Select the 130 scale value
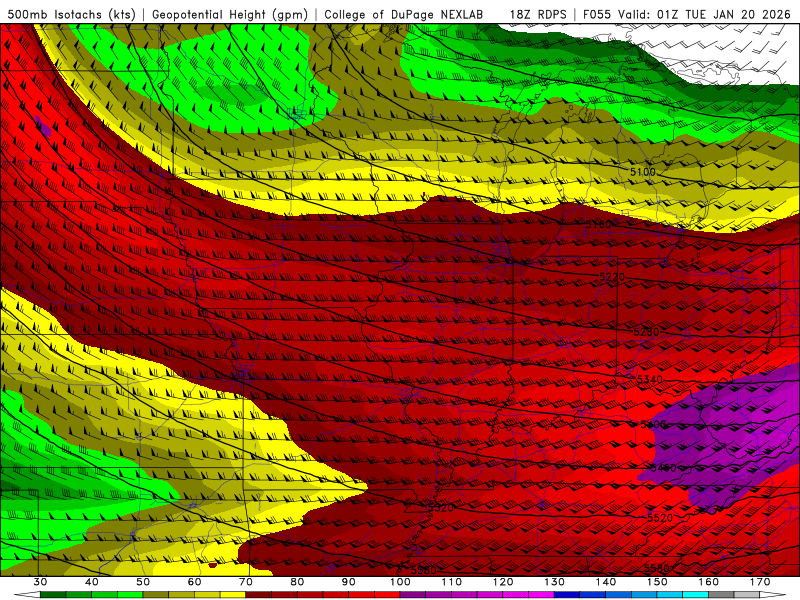Viewport: 800px width, 600px height. (555, 582)
